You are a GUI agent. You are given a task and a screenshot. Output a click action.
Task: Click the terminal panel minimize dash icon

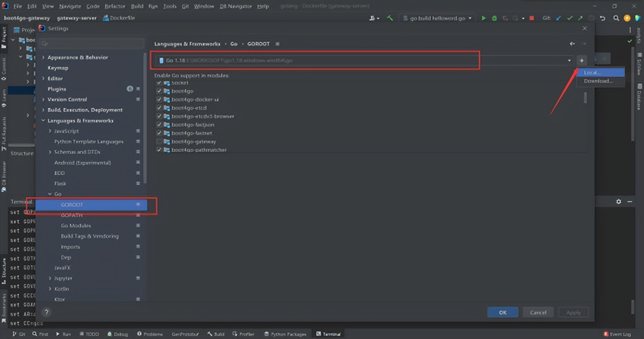tap(630, 202)
